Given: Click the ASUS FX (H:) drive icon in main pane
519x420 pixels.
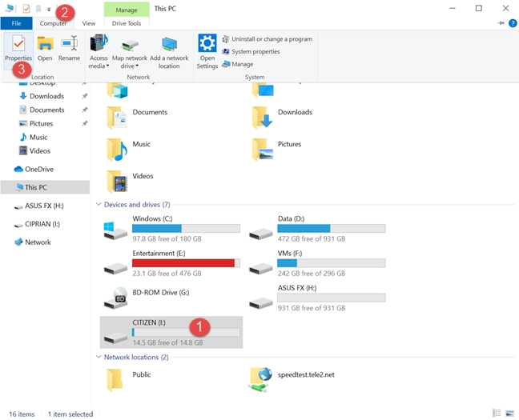Looking at the screenshot, I should [261, 303].
